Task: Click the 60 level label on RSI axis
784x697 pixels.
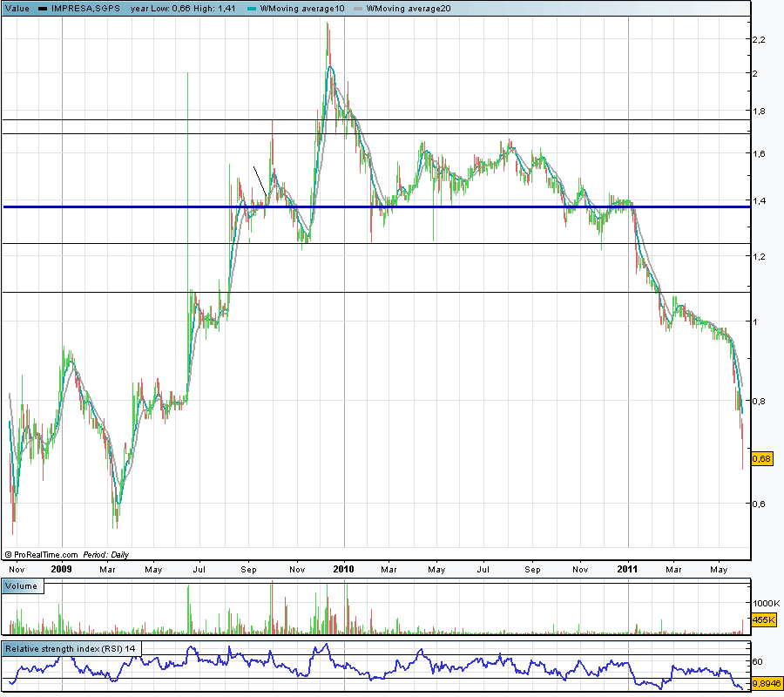Action: (x=758, y=662)
